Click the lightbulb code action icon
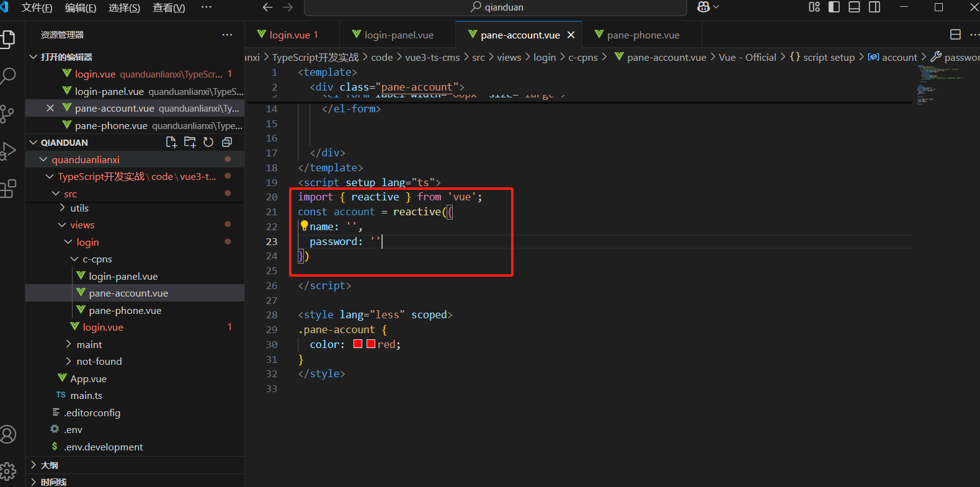 pyautogui.click(x=304, y=226)
